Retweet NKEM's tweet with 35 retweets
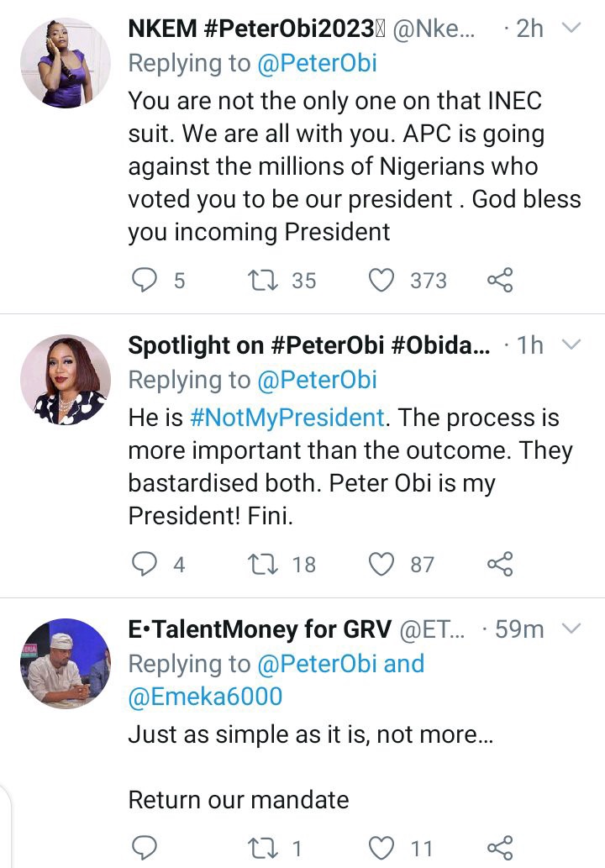The image size is (605, 868). (263, 280)
